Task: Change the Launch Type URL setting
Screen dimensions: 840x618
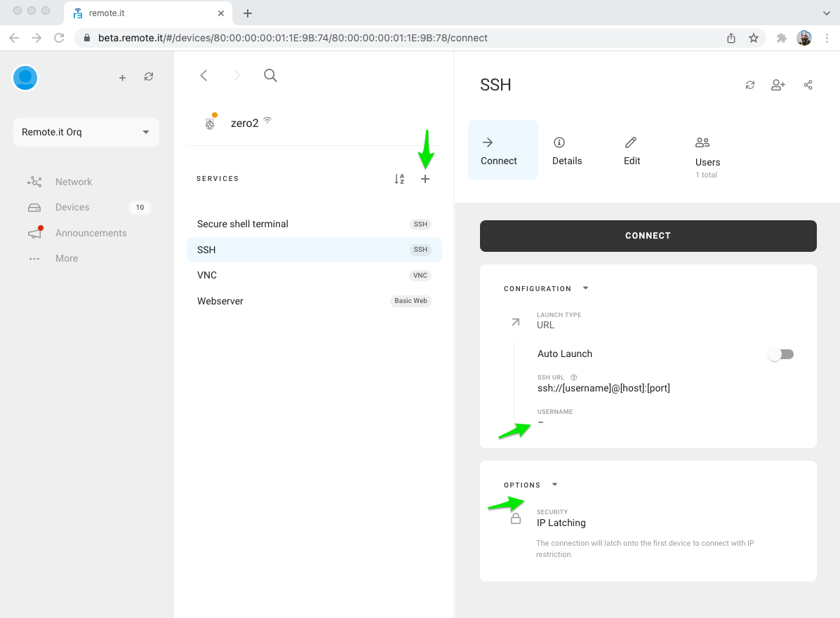Action: tap(559, 321)
